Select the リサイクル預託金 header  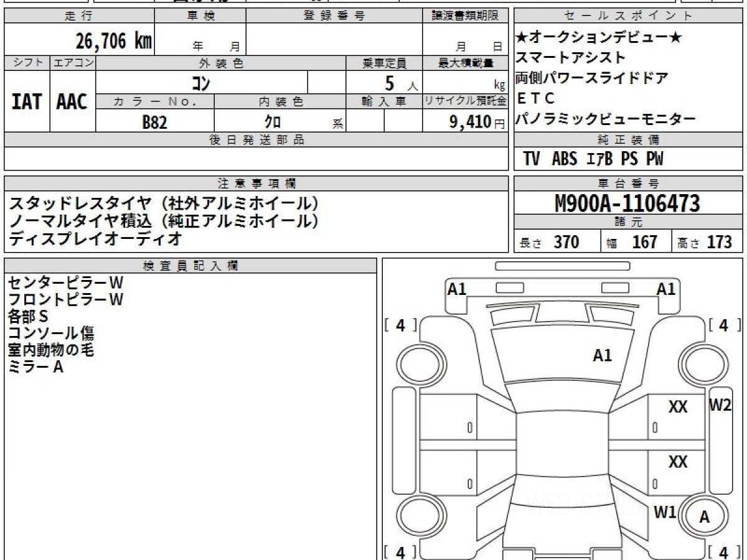pyautogui.click(x=465, y=101)
